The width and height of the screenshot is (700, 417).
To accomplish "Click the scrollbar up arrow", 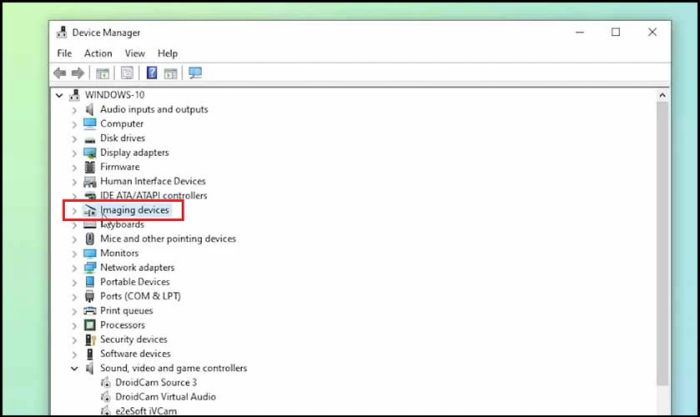I will point(662,95).
